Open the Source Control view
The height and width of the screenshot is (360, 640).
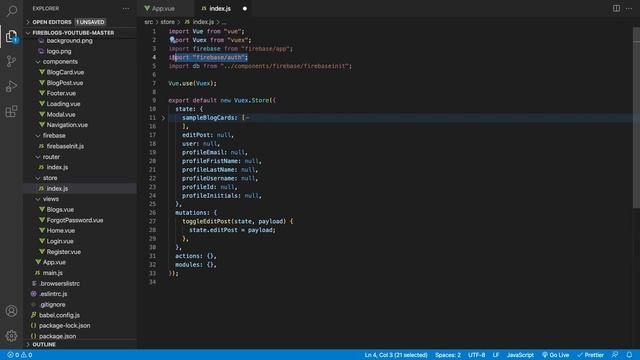[x=11, y=61]
